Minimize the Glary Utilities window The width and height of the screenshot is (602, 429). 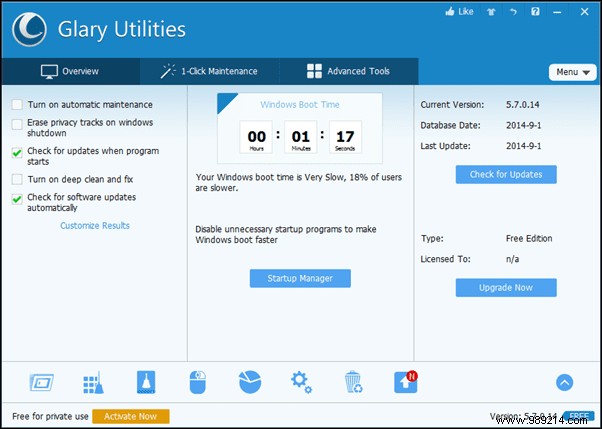point(557,12)
